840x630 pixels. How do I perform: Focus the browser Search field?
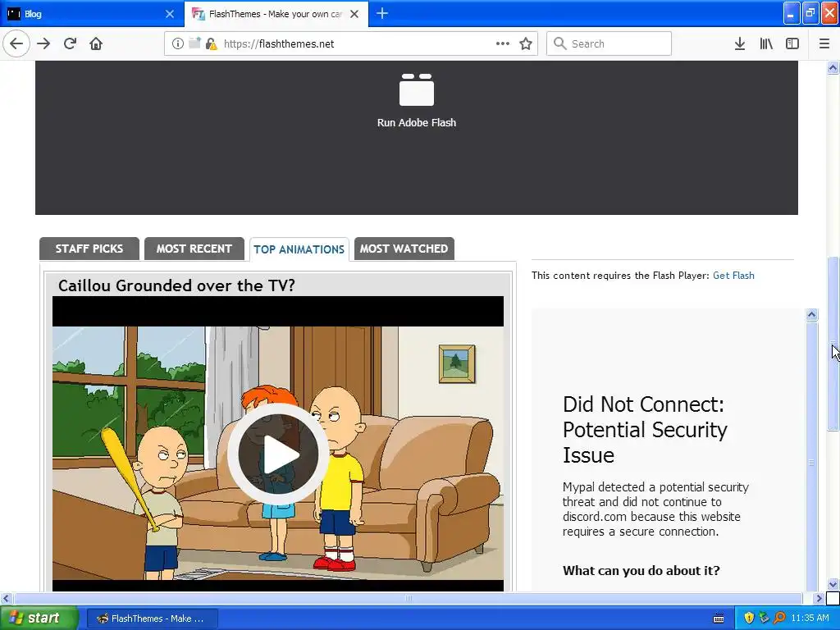point(609,43)
